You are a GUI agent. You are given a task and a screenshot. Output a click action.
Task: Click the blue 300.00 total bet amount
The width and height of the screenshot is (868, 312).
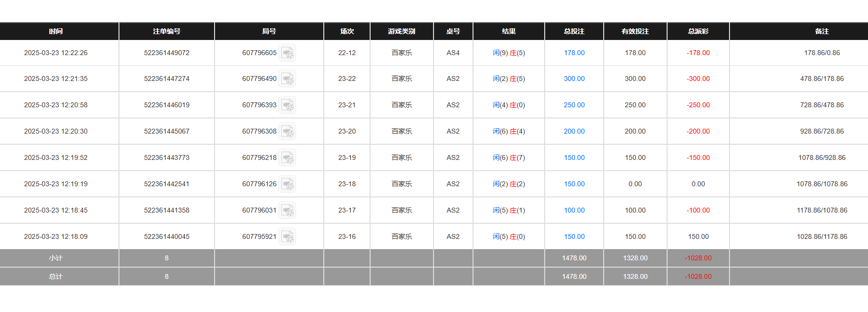(574, 78)
